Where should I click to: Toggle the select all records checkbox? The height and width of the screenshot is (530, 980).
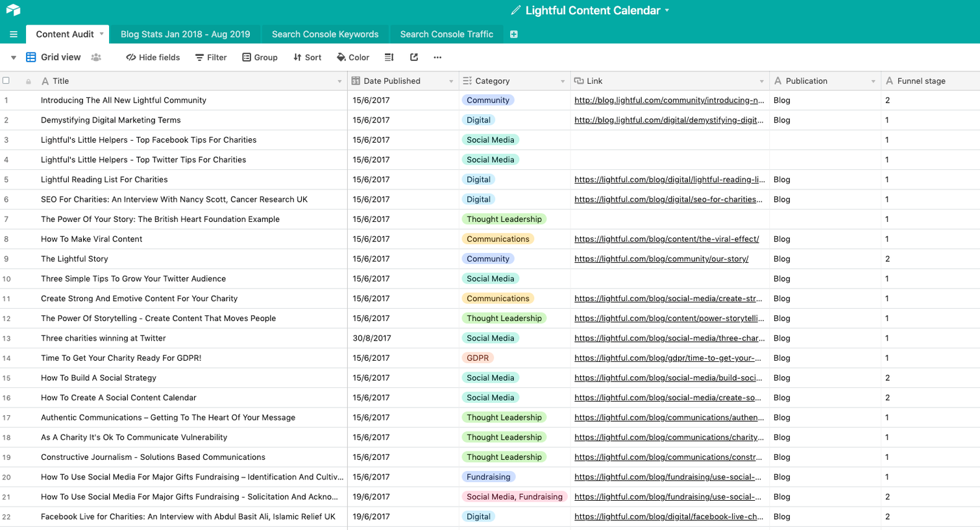[6, 80]
